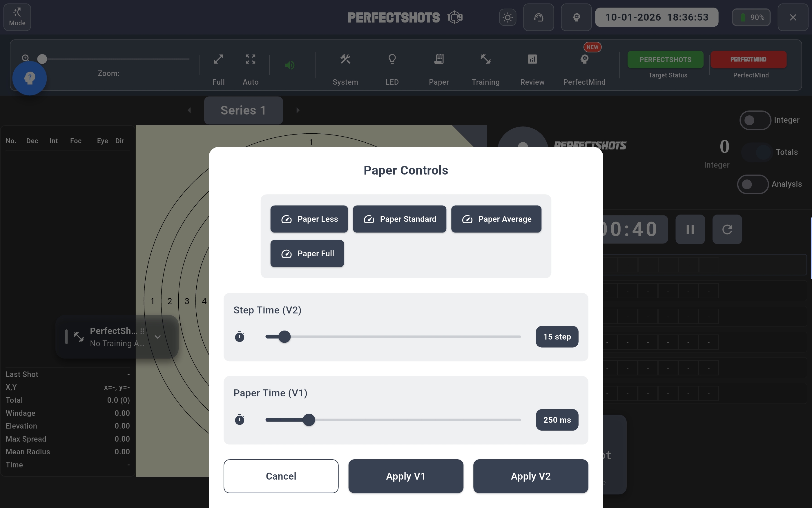This screenshot has height=508, width=812.
Task: Click the blue help question bubble
Action: pyautogui.click(x=30, y=78)
